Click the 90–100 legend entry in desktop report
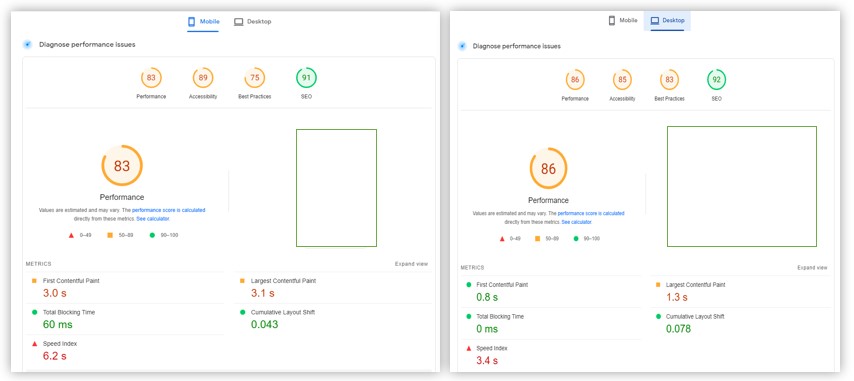854x381 pixels. [x=586, y=238]
